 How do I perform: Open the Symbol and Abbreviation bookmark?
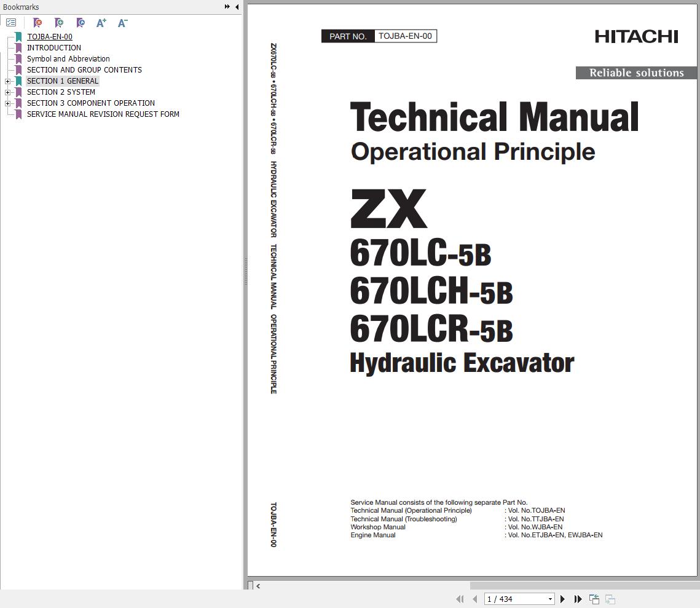[68, 59]
